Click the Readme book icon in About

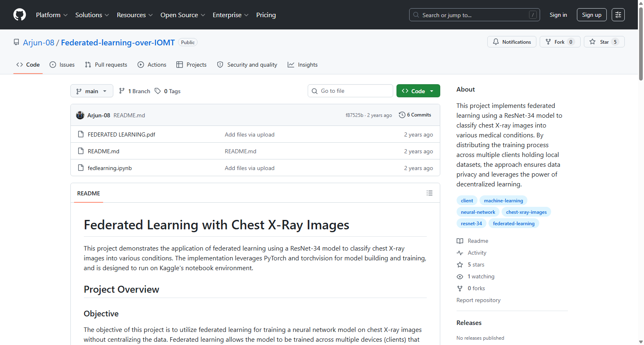coord(460,241)
